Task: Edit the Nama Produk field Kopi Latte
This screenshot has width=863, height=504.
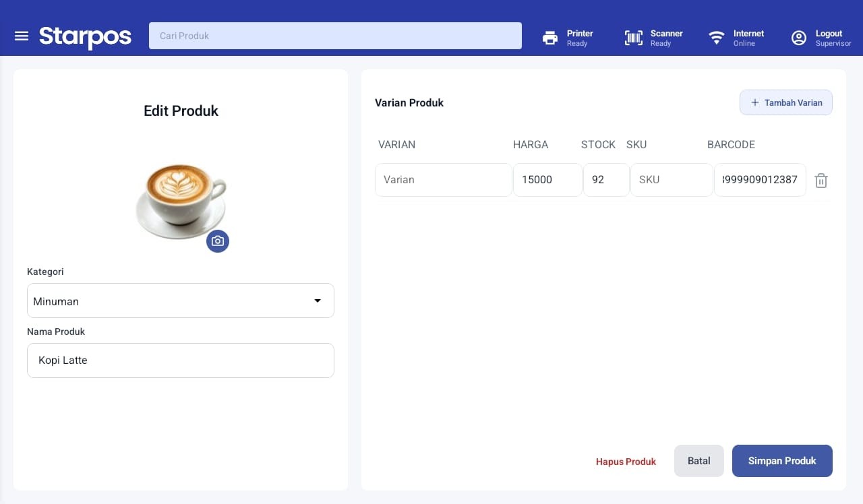Action: click(181, 360)
